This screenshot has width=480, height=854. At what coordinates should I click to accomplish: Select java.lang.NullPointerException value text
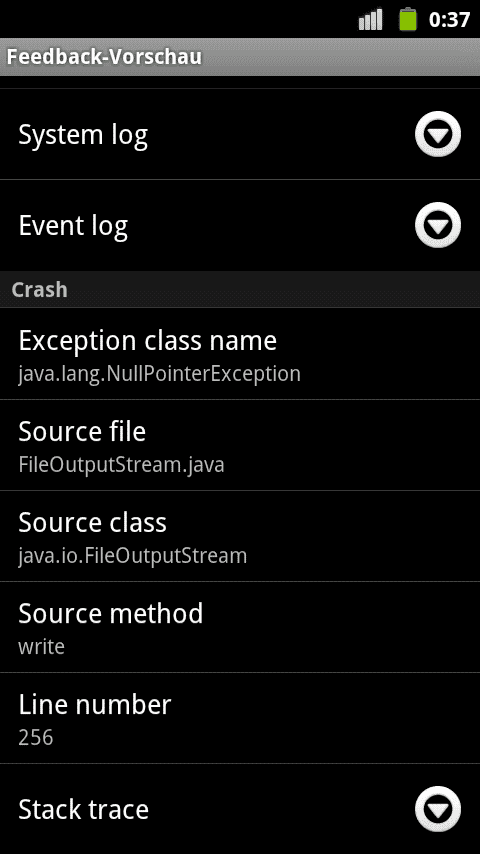[159, 374]
